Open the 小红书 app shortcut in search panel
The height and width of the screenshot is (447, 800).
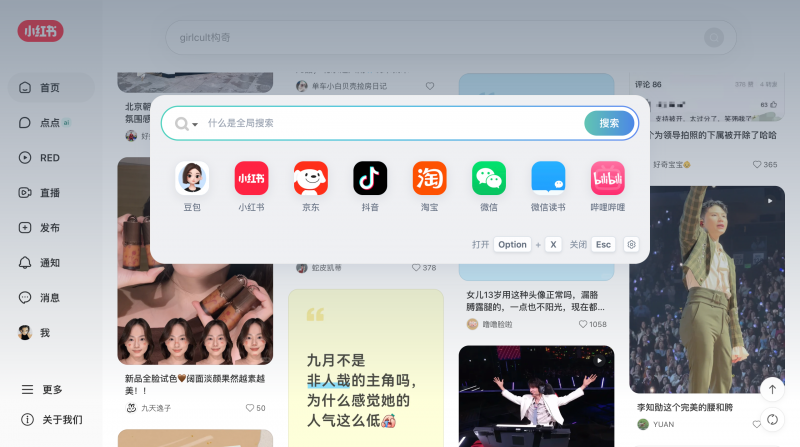(251, 178)
